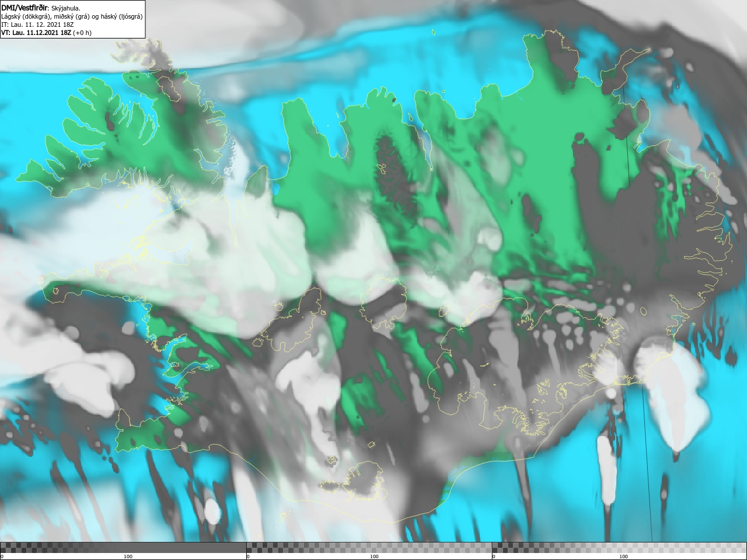This screenshot has width=747, height=560.
Task: Click the '100' label under the light grey scale
Action: pyautogui.click(x=623, y=556)
